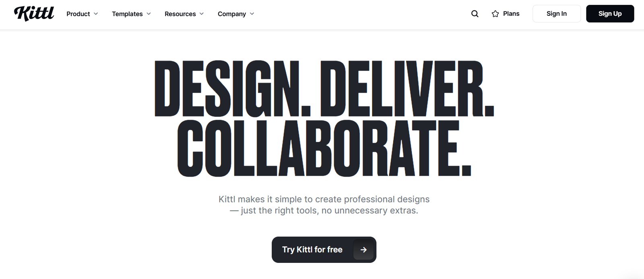Open the Resources menu label

click(x=180, y=14)
